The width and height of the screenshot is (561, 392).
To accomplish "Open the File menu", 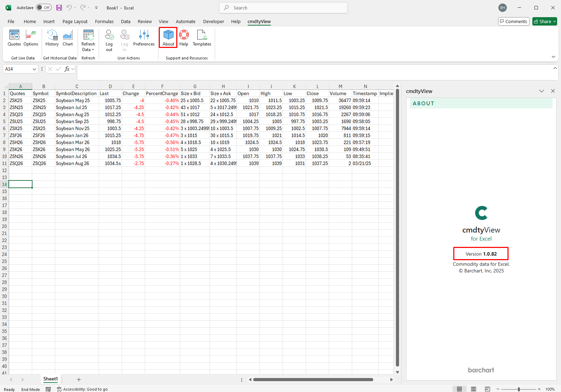I will tap(11, 21).
